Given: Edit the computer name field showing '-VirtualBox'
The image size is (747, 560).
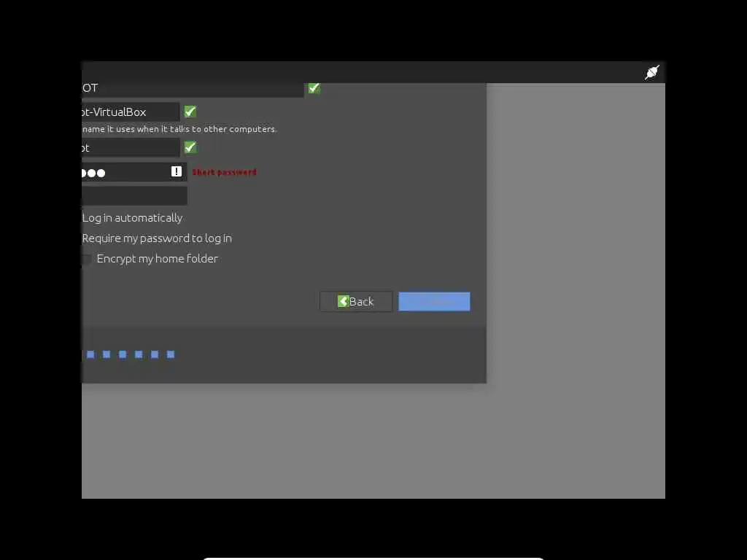Looking at the screenshot, I should tap(131, 112).
